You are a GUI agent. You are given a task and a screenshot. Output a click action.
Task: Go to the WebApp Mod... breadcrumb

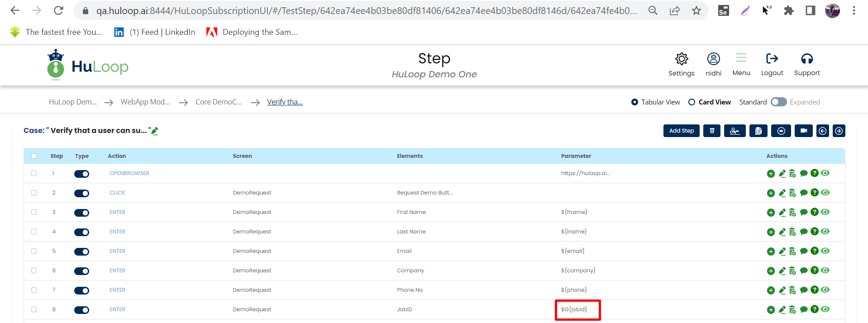[145, 102]
